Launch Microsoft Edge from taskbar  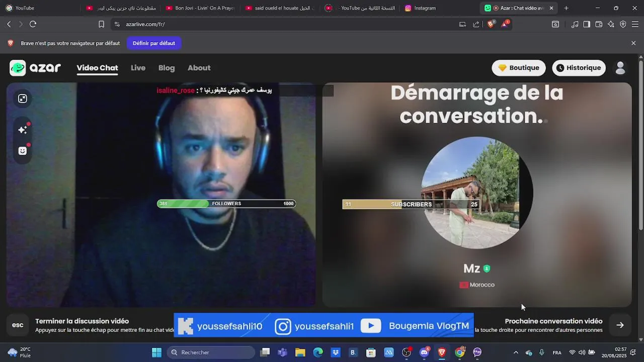tap(318, 352)
